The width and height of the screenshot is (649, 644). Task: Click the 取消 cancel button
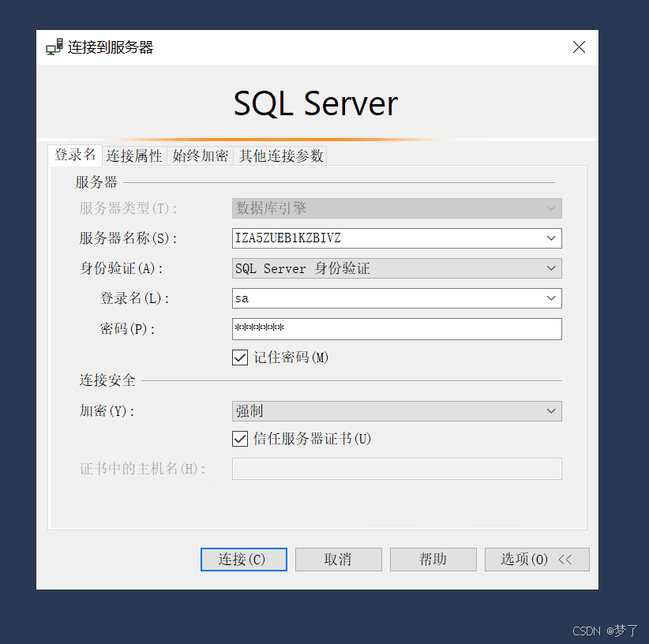[x=338, y=560]
